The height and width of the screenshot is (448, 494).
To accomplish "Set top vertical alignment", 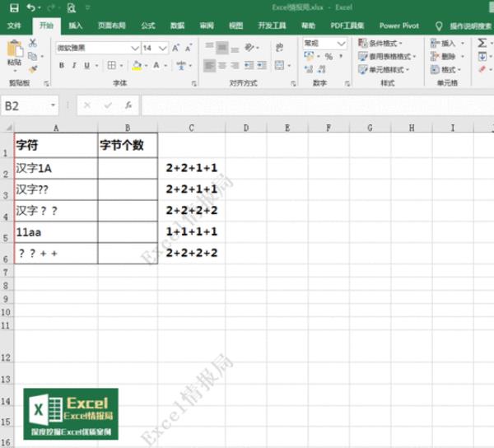I will [209, 47].
